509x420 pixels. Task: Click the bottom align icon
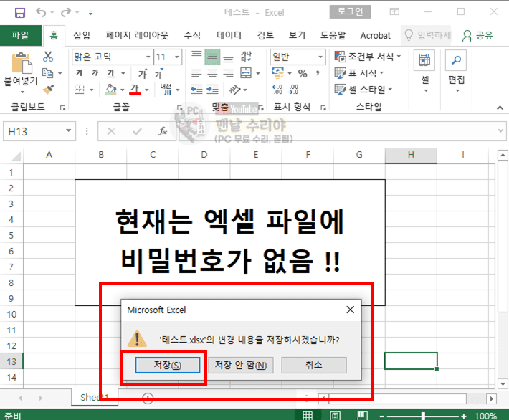click(228, 58)
